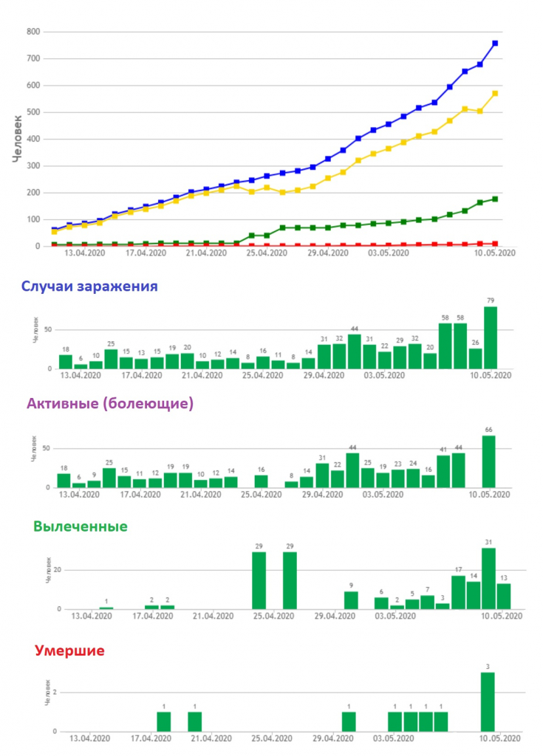Select the bar labeled 41 in active cases chart
The width and height of the screenshot is (543, 756).
(x=443, y=472)
